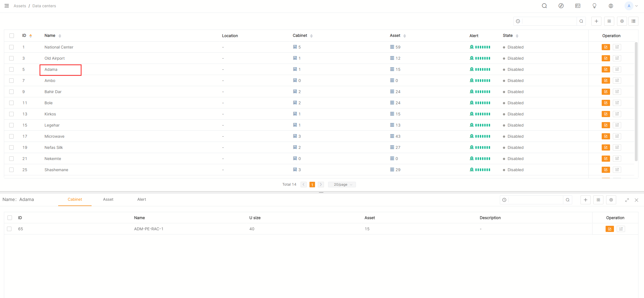Image resolution: width=644 pixels, height=298 pixels.
Task: Open the globe language icon
Action: [x=611, y=6]
